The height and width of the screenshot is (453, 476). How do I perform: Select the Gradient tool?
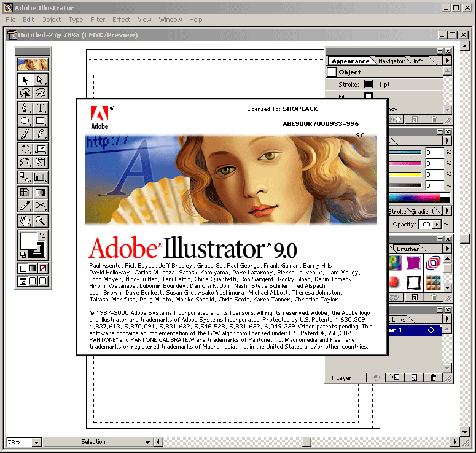click(40, 193)
